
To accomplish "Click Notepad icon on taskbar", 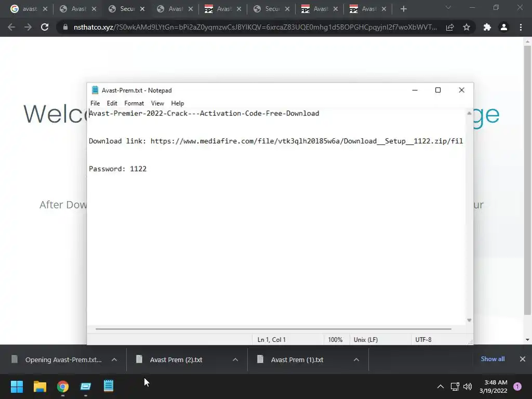I will (108, 386).
